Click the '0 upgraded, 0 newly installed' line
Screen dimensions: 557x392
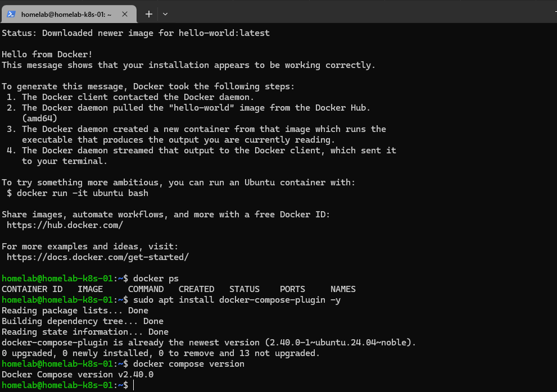[161, 353]
